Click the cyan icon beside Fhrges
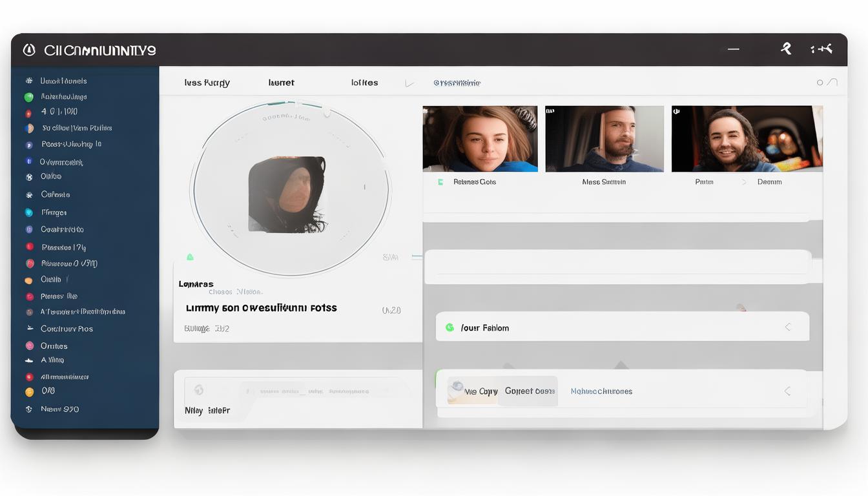Screen dimensions: 868x496 pyautogui.click(x=28, y=212)
